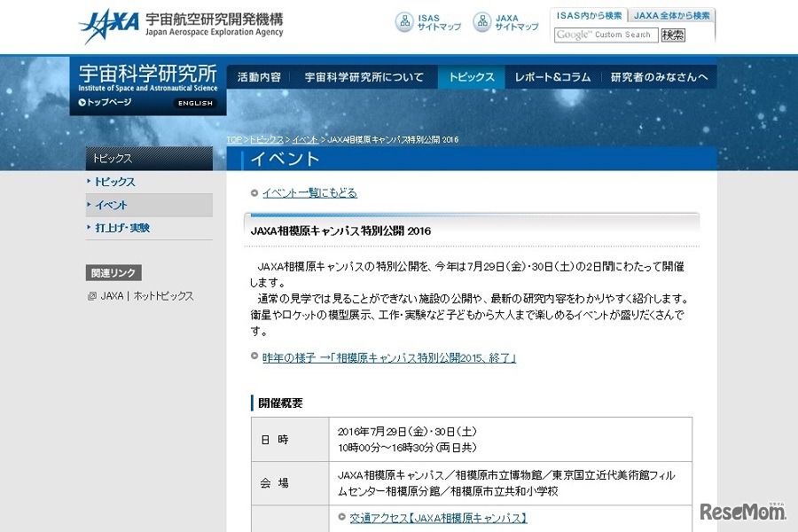This screenshot has width=798, height=532.
Task: Select the ISAS内から検索 tab
Action: click(590, 14)
